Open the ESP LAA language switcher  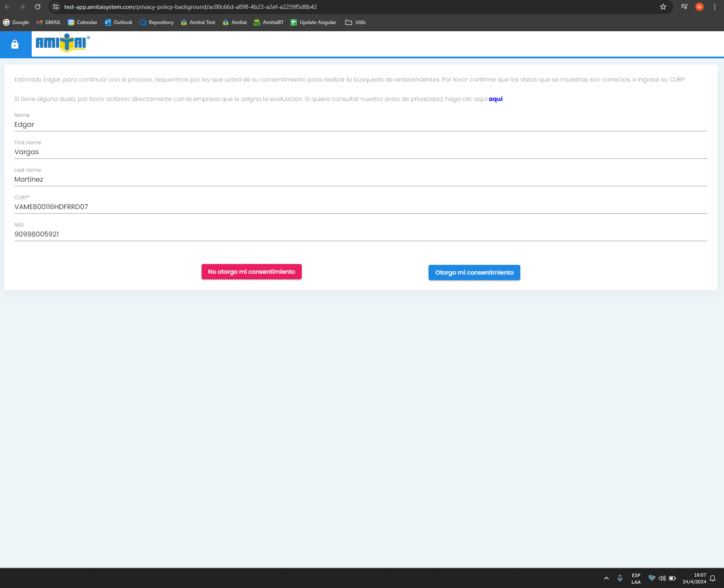coord(636,578)
